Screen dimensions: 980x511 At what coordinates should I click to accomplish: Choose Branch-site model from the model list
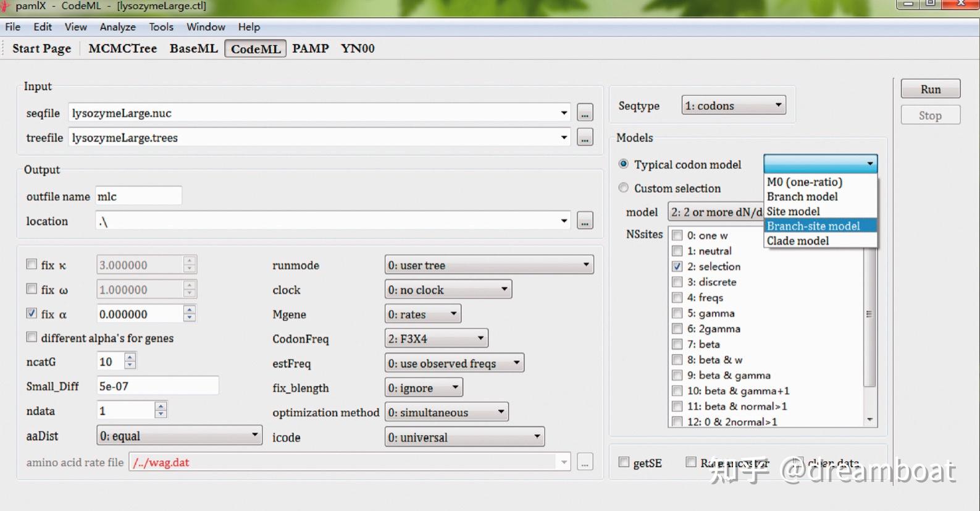coord(820,226)
